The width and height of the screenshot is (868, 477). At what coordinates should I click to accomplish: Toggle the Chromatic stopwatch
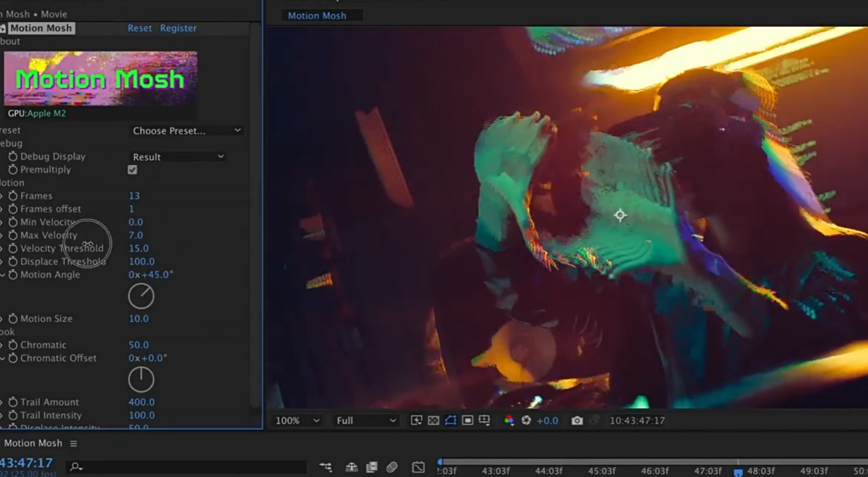[x=13, y=345]
